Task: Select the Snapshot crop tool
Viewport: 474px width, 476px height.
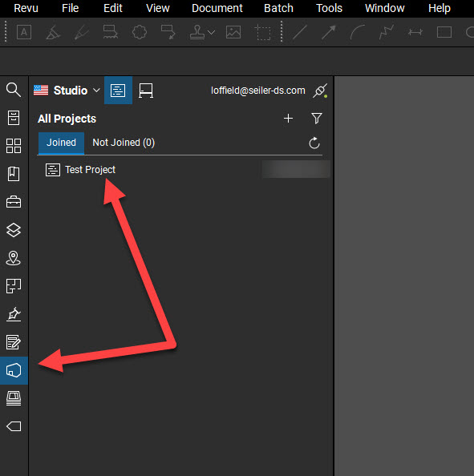Action: pyautogui.click(x=262, y=32)
